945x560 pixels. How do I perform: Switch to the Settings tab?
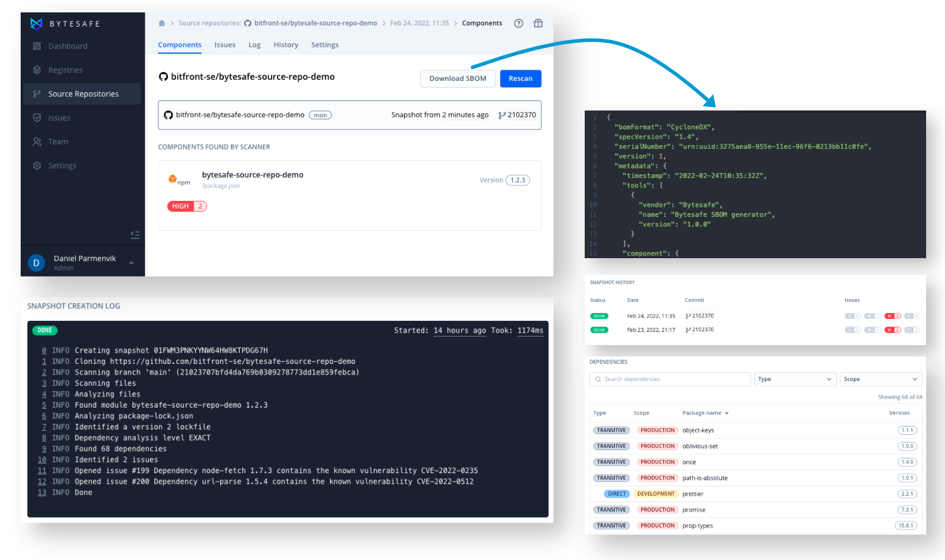click(325, 45)
